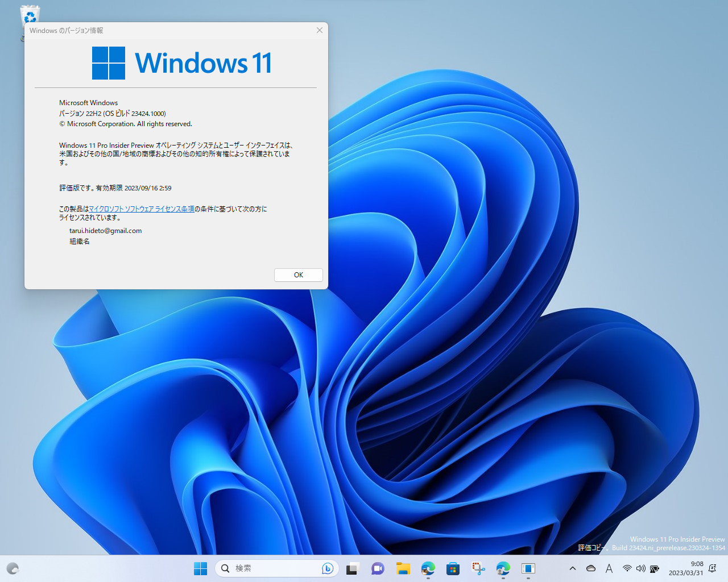This screenshot has width=728, height=582.
Task: Launch the Snipping Tool
Action: point(478,568)
